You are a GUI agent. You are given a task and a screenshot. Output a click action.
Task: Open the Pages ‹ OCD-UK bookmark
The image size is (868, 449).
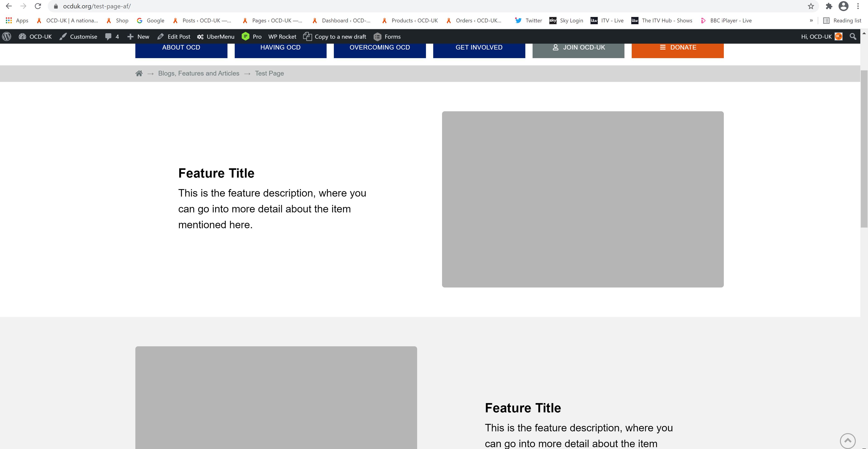click(272, 21)
